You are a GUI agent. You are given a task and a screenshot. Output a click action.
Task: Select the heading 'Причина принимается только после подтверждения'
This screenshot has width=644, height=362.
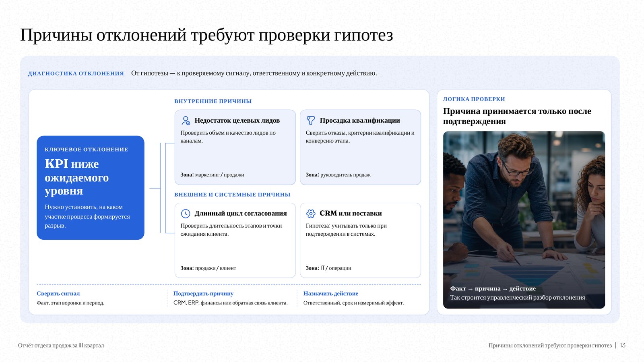[x=517, y=116]
